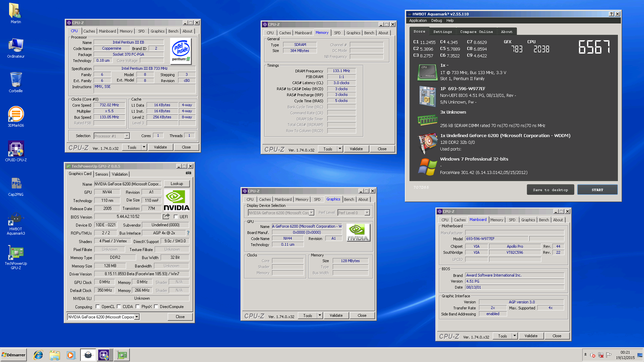The width and height of the screenshot is (644, 362).
Task: Expand Tools dropdown arrow in Graphics window
Action: pos(320,315)
